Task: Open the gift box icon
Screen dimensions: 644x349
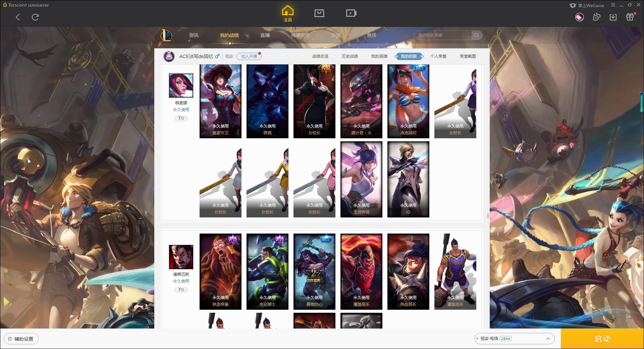Action: click(x=630, y=17)
